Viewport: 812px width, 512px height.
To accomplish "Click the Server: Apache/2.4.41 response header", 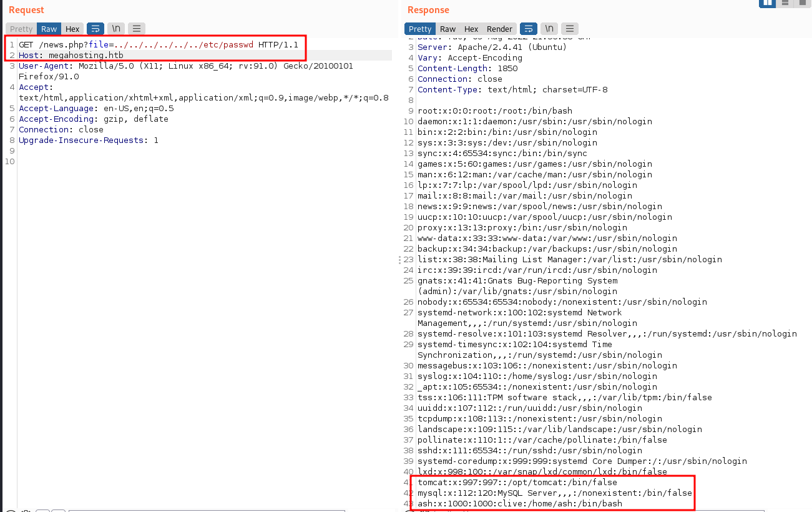I will tap(492, 47).
